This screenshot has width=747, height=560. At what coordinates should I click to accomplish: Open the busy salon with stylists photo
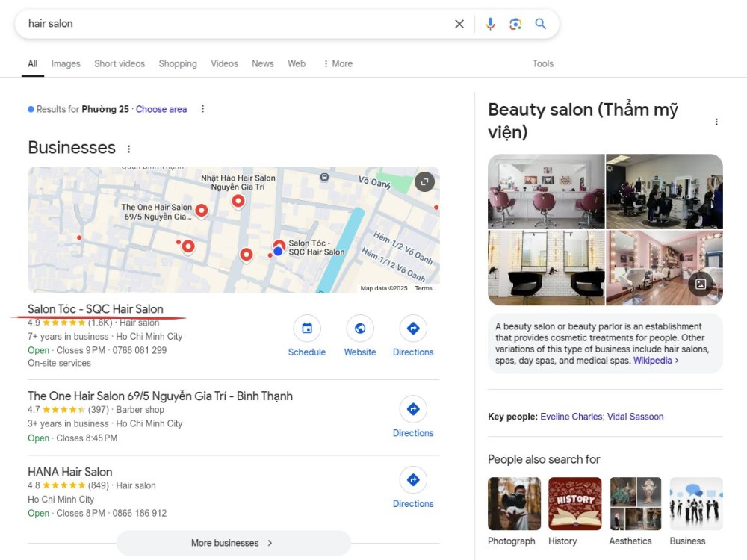point(665,191)
